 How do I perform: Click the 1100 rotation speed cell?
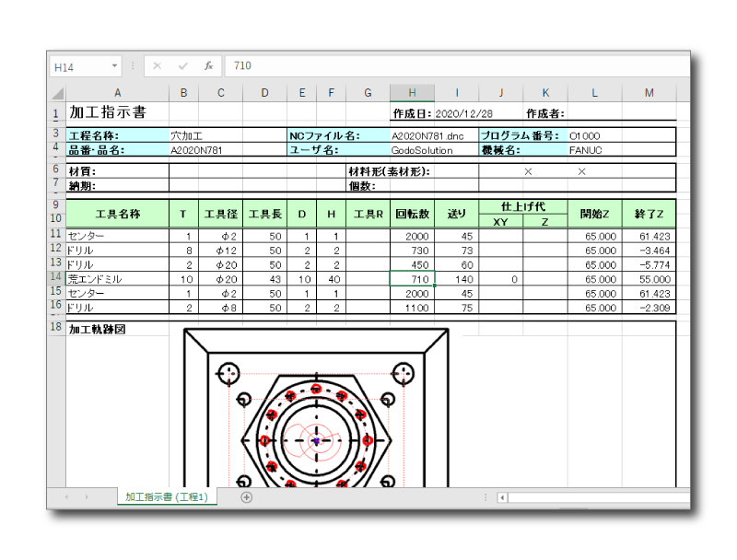(x=412, y=308)
